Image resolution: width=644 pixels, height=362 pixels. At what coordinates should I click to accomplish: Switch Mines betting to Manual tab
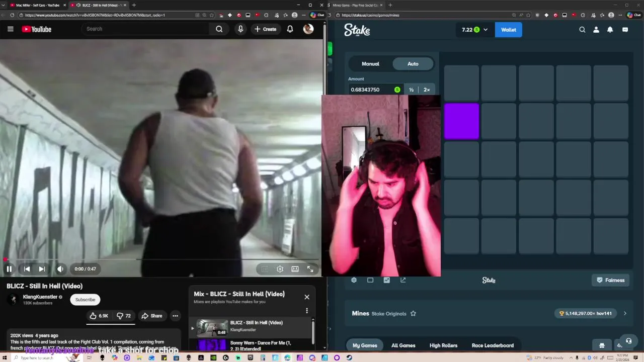370,64
